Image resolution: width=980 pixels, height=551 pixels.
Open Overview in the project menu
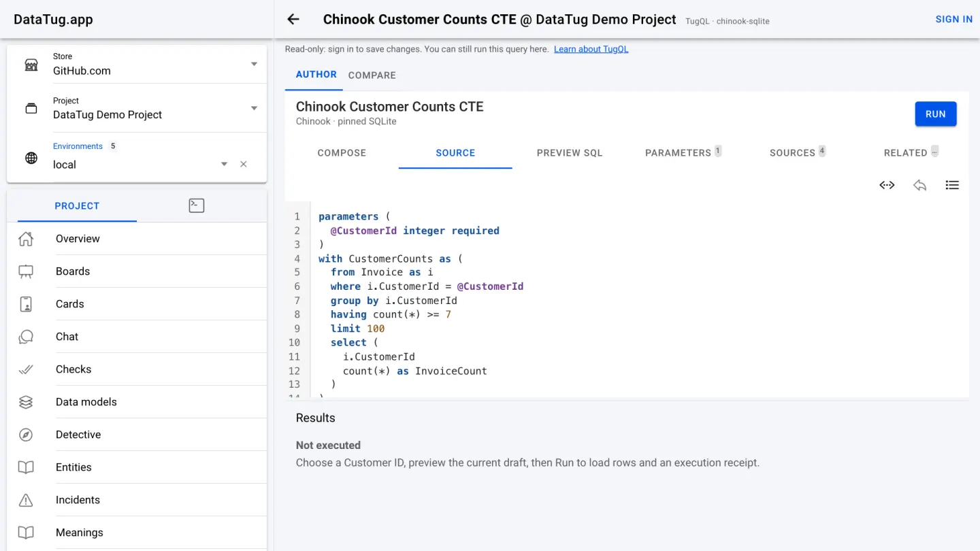click(x=137, y=239)
